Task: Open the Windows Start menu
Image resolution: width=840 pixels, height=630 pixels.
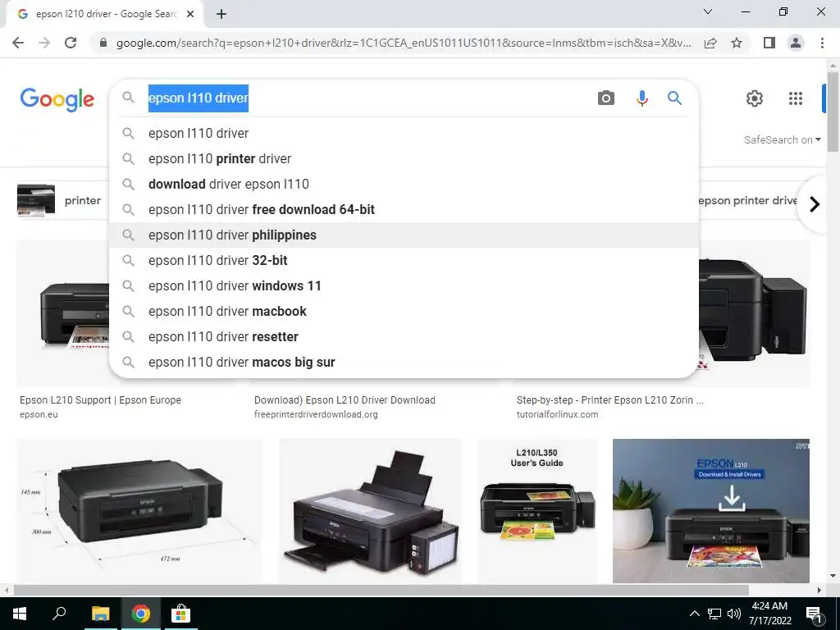Action: click(20, 614)
